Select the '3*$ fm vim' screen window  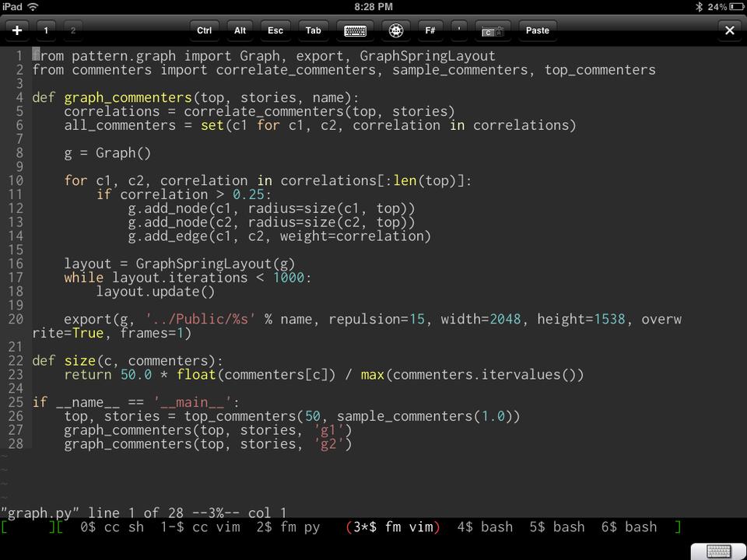[393, 527]
